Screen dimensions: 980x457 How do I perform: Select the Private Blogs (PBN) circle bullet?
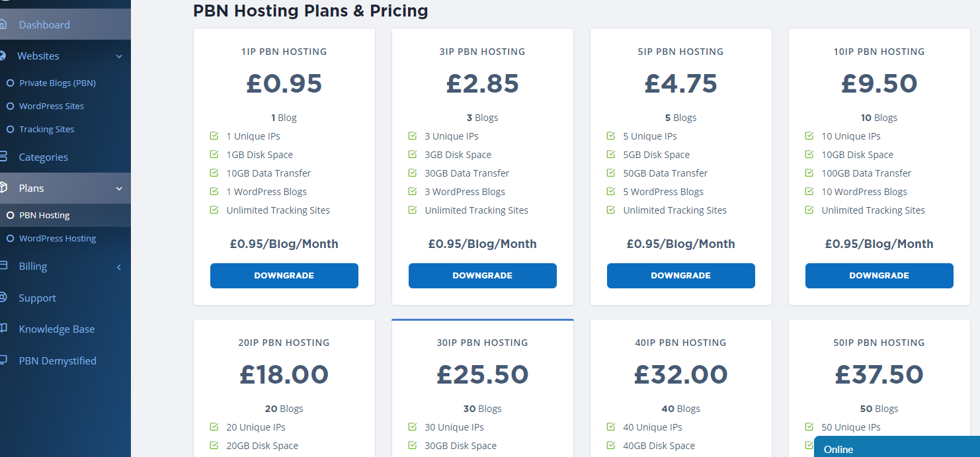10,83
